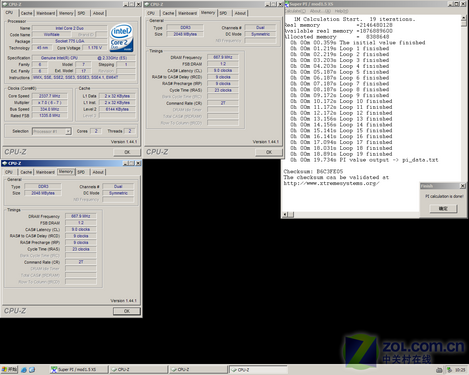Select About tab in the active CPU-Z window
The image size is (469, 375).
click(98, 172)
